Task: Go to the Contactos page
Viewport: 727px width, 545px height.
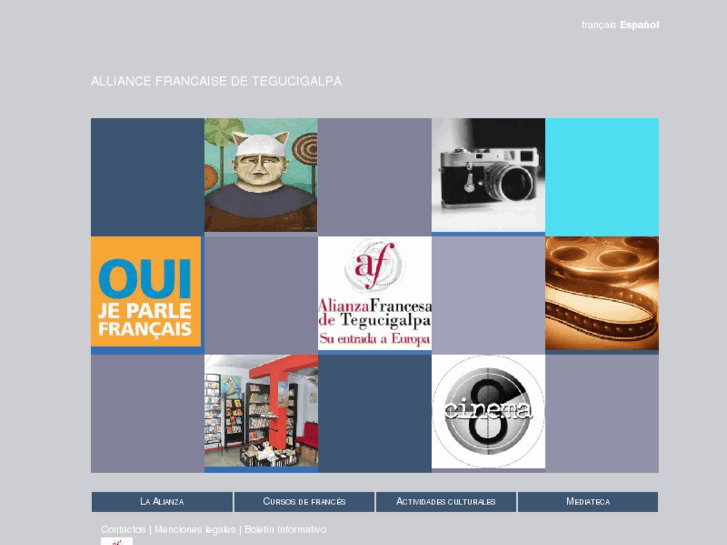Action: [123, 529]
